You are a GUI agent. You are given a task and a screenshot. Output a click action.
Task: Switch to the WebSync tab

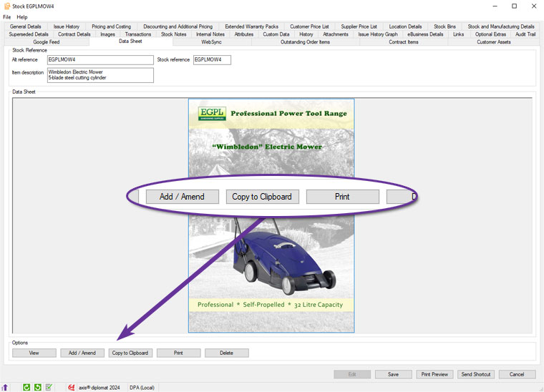click(211, 42)
